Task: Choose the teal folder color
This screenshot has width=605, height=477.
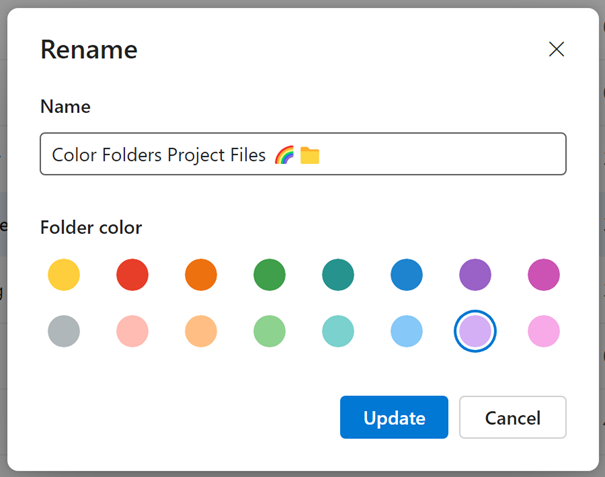Action: [x=338, y=274]
